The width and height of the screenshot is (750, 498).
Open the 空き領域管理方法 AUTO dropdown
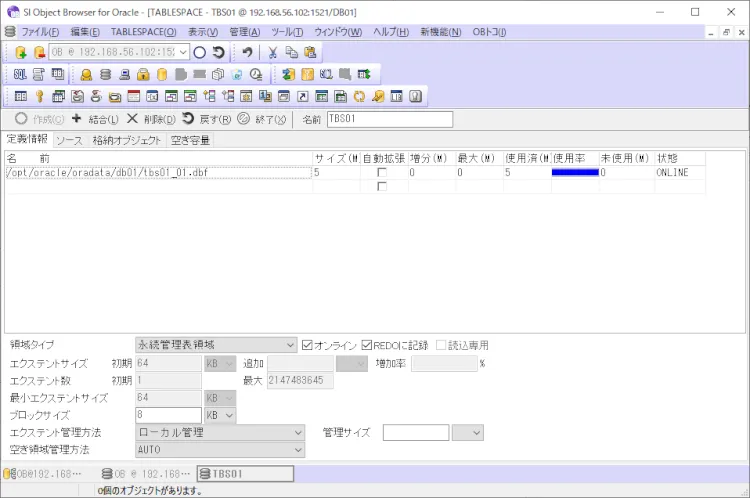point(298,450)
